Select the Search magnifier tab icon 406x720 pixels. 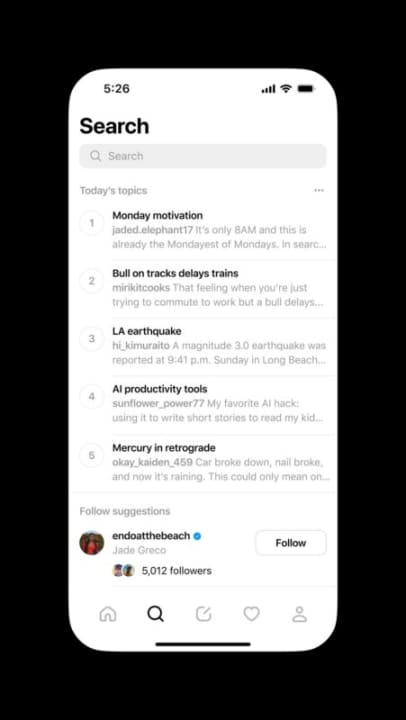point(155,614)
